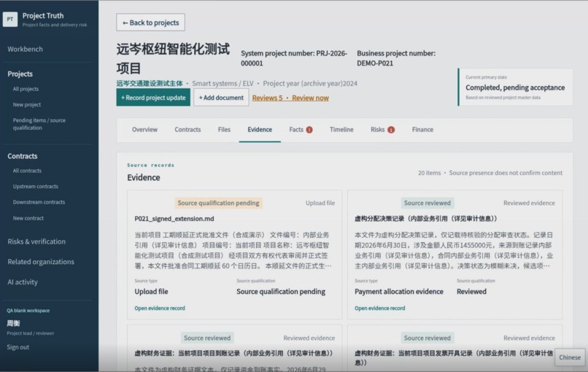Click 当前项目项目到账记录 evidence title
This screenshot has width=588, height=372.
pos(233,353)
